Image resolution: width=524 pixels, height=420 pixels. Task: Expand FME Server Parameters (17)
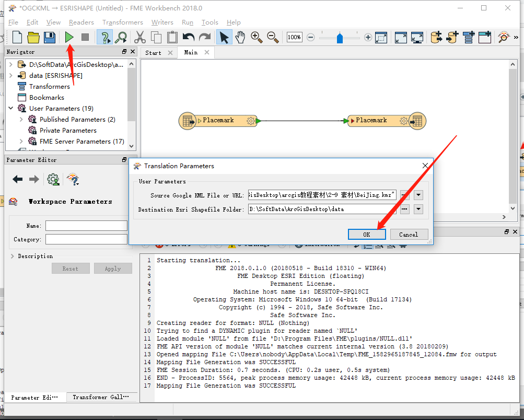(21, 142)
